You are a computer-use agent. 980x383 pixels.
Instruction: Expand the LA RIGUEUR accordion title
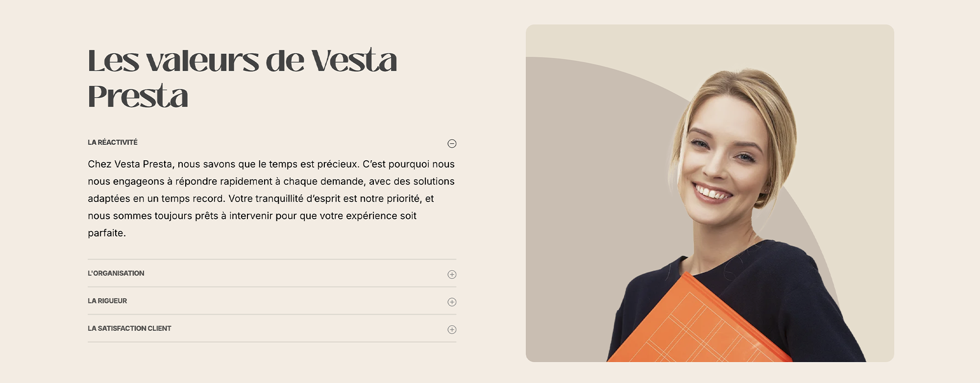click(x=107, y=301)
